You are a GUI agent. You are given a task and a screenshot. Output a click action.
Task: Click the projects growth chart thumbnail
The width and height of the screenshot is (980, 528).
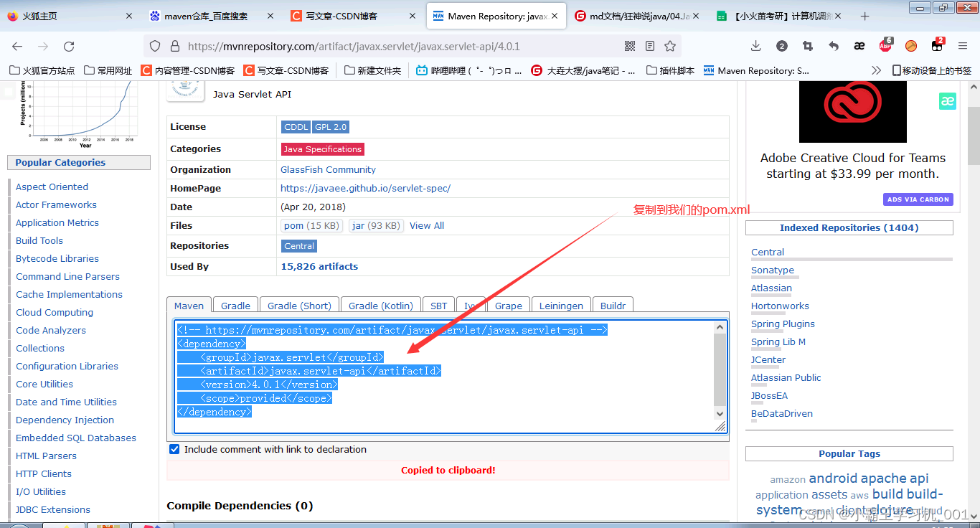point(79,115)
